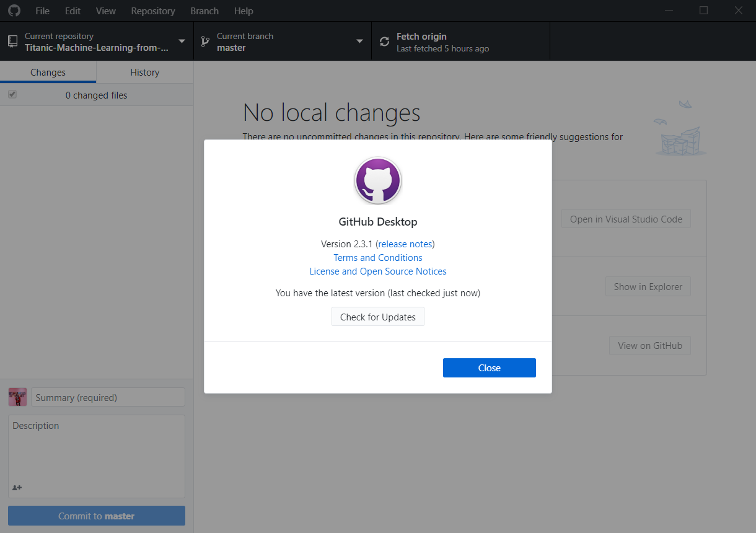Click the Fetch origin sync icon
The height and width of the screenshot is (533, 756).
click(x=384, y=41)
